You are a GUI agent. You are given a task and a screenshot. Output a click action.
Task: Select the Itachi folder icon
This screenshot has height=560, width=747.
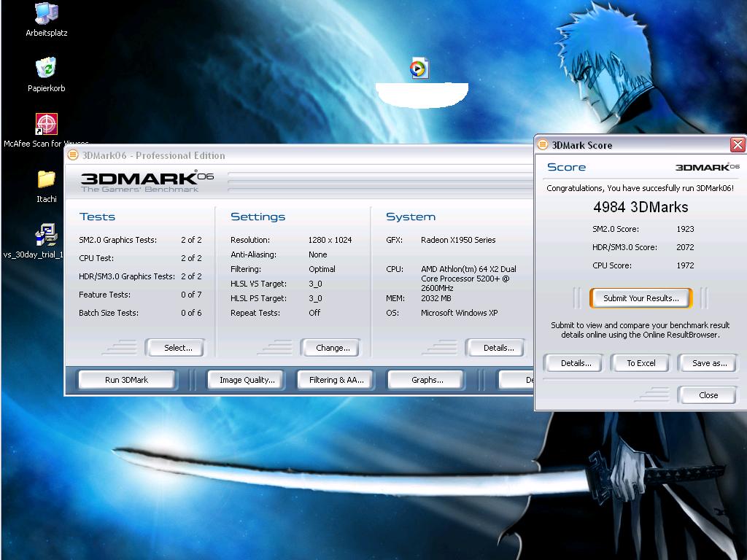tap(46, 186)
